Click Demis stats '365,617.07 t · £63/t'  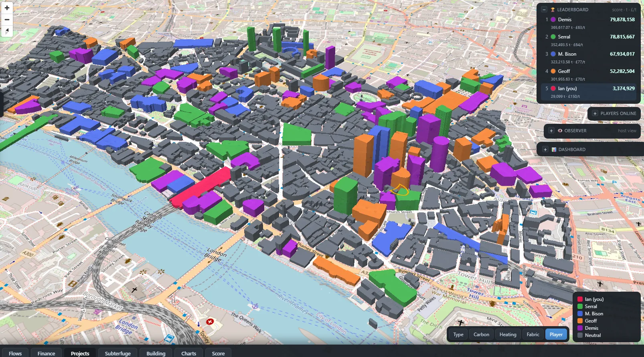click(568, 28)
